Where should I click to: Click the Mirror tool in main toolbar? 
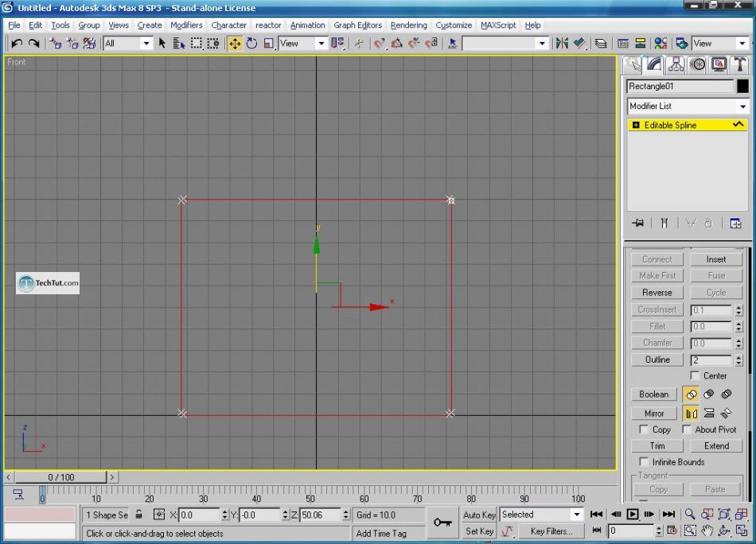pyautogui.click(x=562, y=44)
